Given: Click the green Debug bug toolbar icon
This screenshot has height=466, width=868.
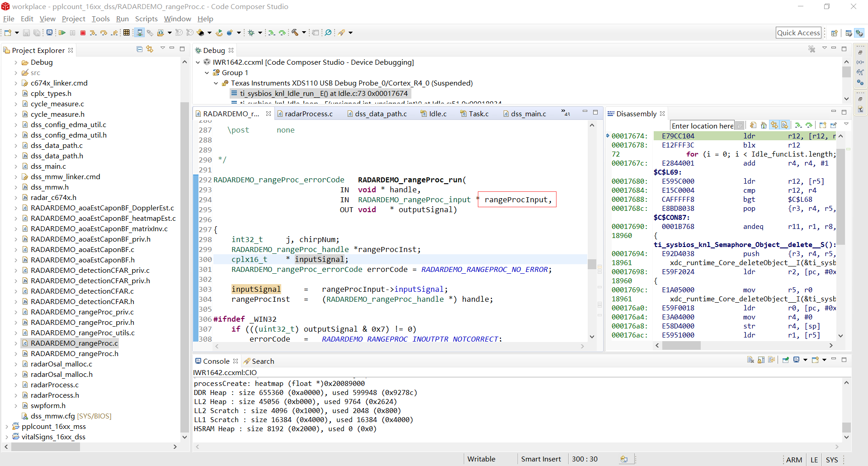Looking at the screenshot, I should pyautogui.click(x=251, y=33).
